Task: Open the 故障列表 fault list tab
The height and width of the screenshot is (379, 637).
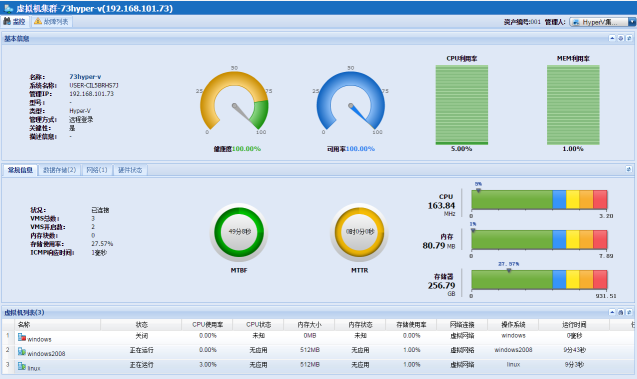Action: (52, 22)
